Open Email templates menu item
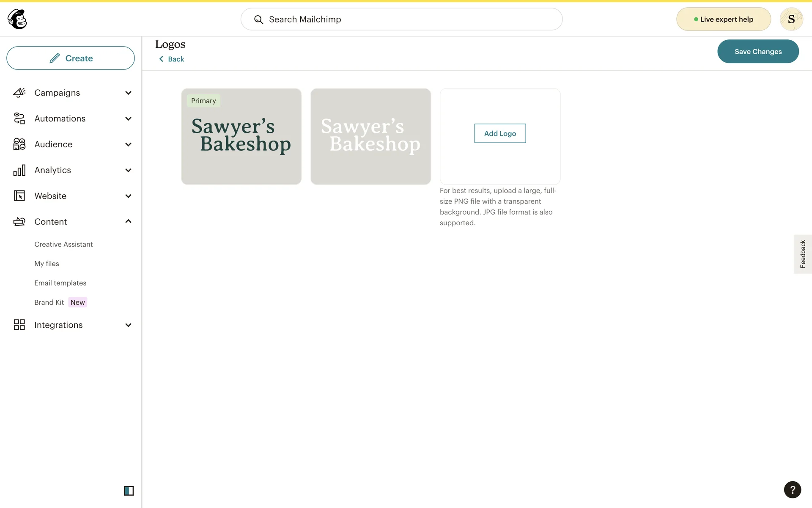This screenshot has width=812, height=508. point(60,283)
